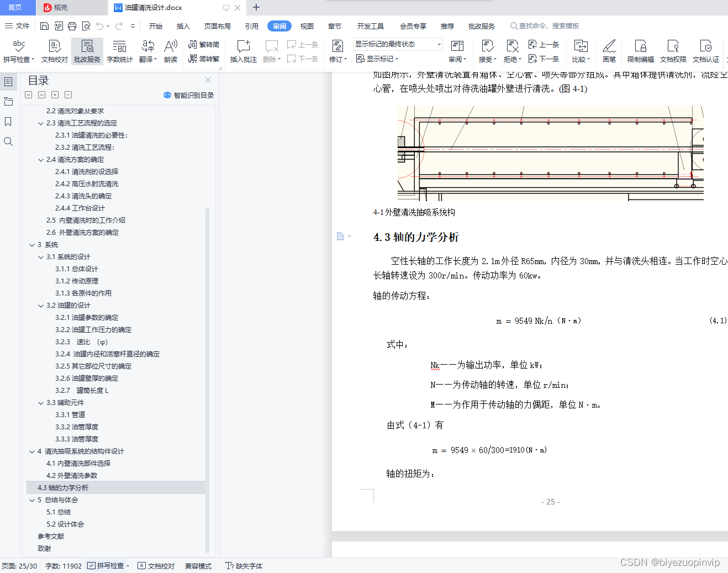Collapse the 2.3 清洗工艺流程的选定 outline node

(41, 123)
